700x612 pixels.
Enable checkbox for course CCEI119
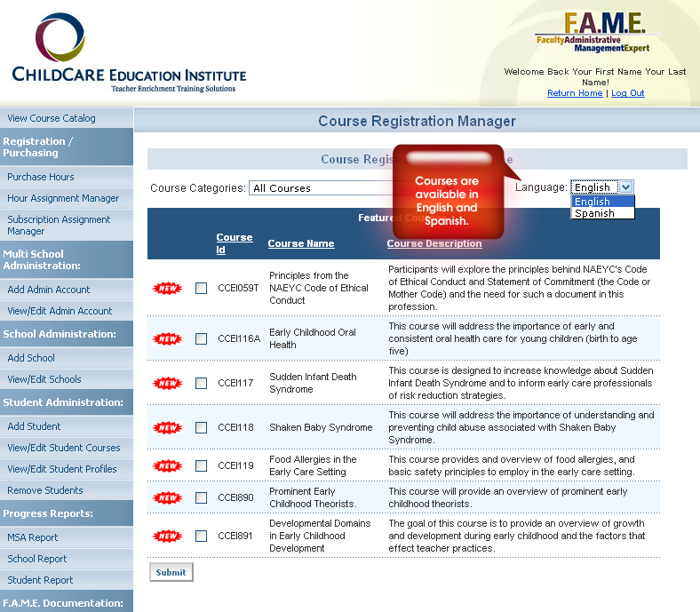coord(202,466)
